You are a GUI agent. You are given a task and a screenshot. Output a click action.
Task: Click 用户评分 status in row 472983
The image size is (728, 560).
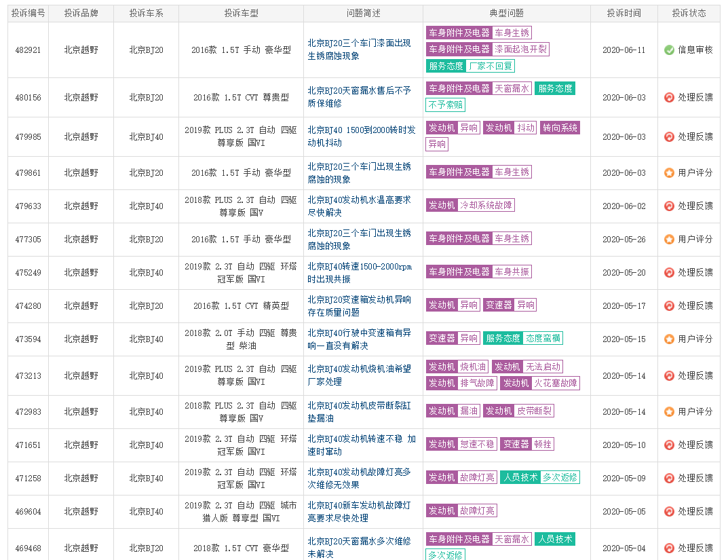coord(695,412)
